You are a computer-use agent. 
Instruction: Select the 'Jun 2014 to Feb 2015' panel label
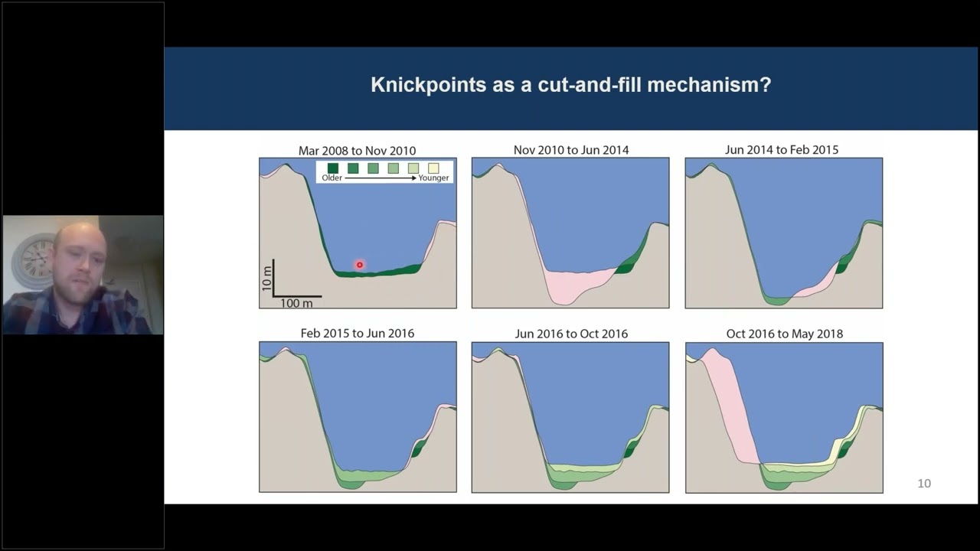[x=782, y=150]
